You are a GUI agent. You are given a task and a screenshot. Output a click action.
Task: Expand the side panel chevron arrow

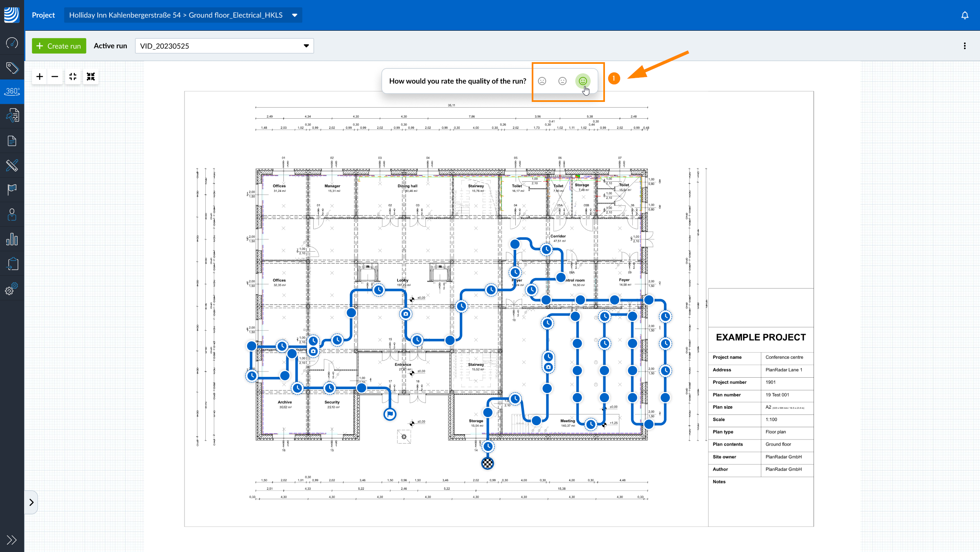[31, 502]
